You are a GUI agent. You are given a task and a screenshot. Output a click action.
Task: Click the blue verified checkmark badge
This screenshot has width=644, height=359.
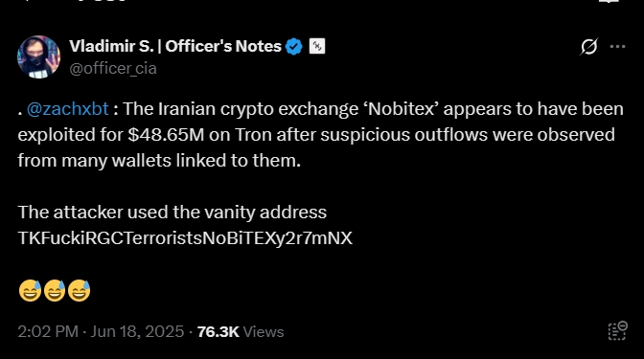293,46
